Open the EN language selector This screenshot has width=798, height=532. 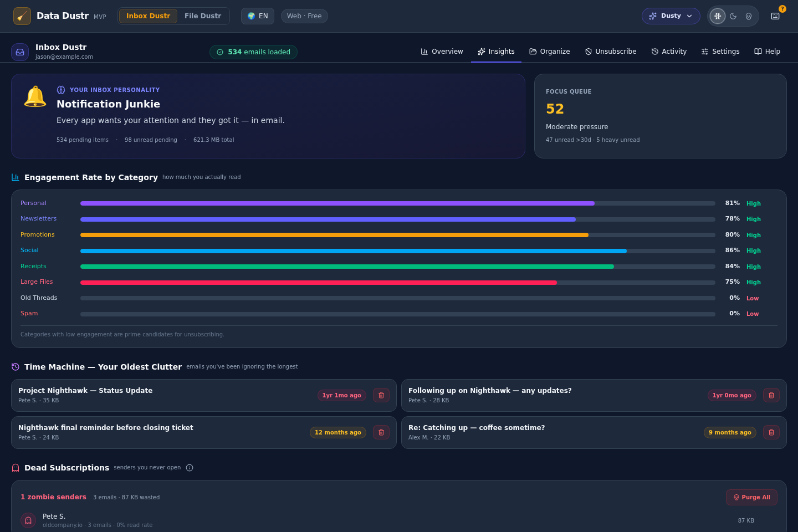pyautogui.click(x=258, y=16)
